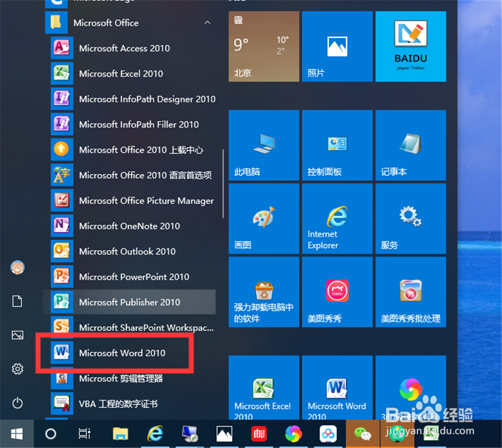Open Microsoft OneNote 2010
Screen dimensions: 502x448
(x=130, y=226)
